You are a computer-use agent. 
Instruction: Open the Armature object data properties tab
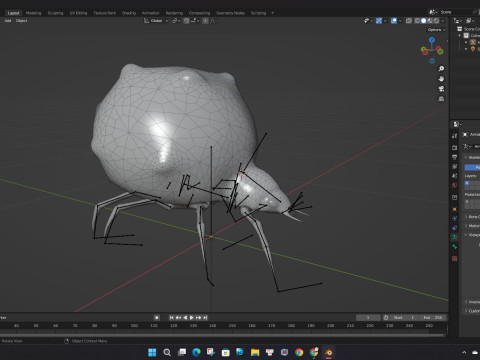(454, 237)
